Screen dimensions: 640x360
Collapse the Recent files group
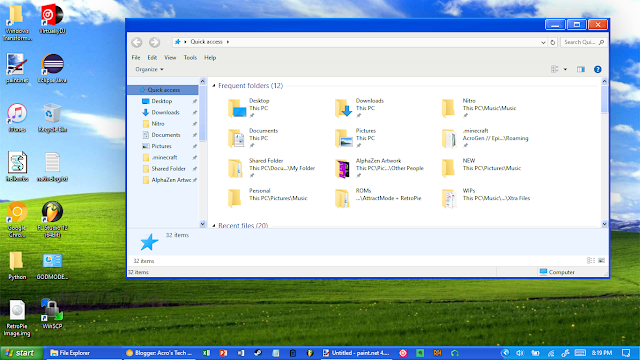click(214, 225)
